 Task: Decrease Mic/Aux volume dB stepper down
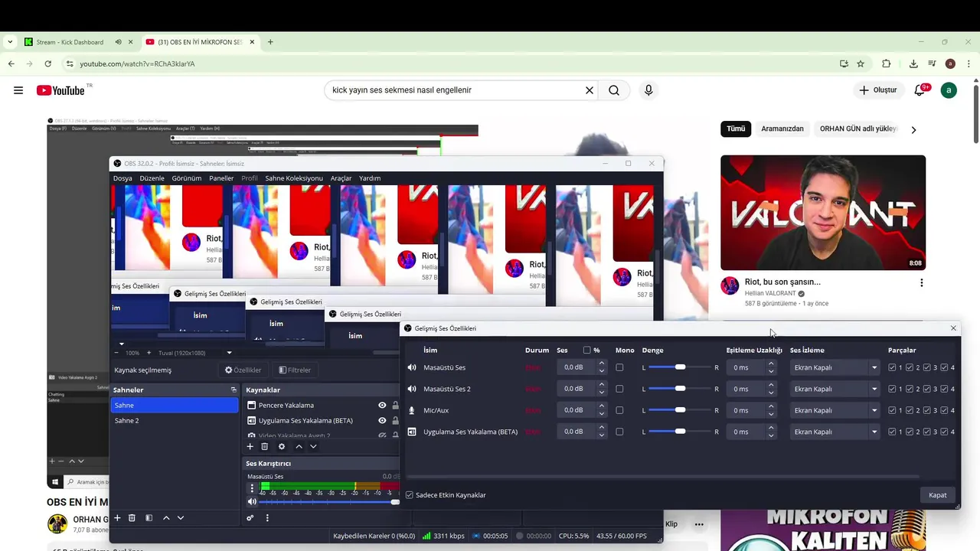[x=602, y=414]
